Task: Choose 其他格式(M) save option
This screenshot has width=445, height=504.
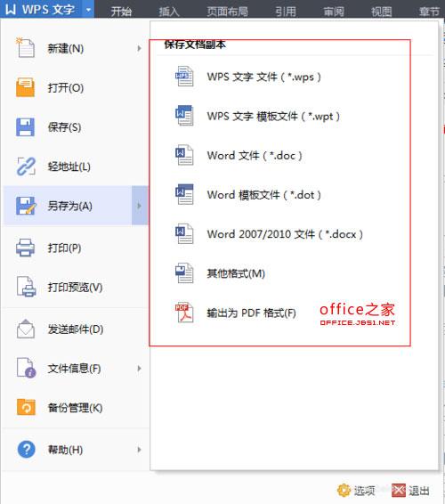Action: click(236, 273)
